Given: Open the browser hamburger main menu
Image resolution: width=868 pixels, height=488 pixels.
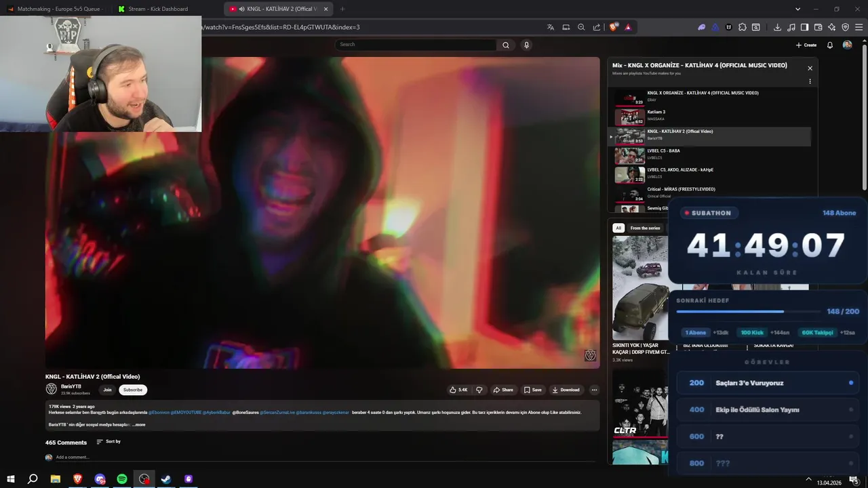Looking at the screenshot, I should tap(859, 27).
